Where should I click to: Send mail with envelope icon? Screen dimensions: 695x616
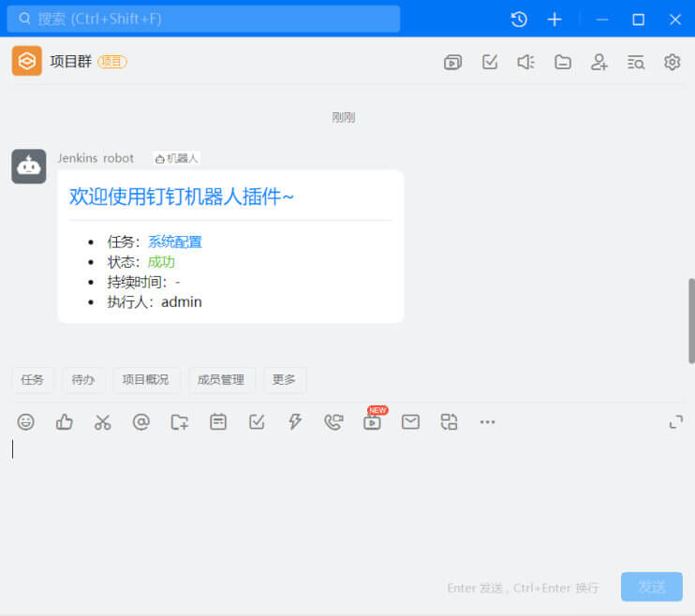coord(410,422)
